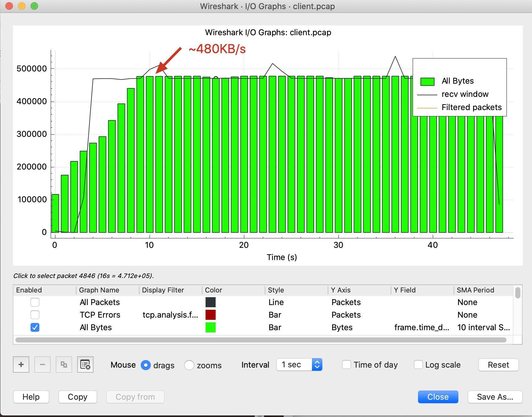
Task: Click the dark red TCP Errors color swatch
Action: (211, 315)
